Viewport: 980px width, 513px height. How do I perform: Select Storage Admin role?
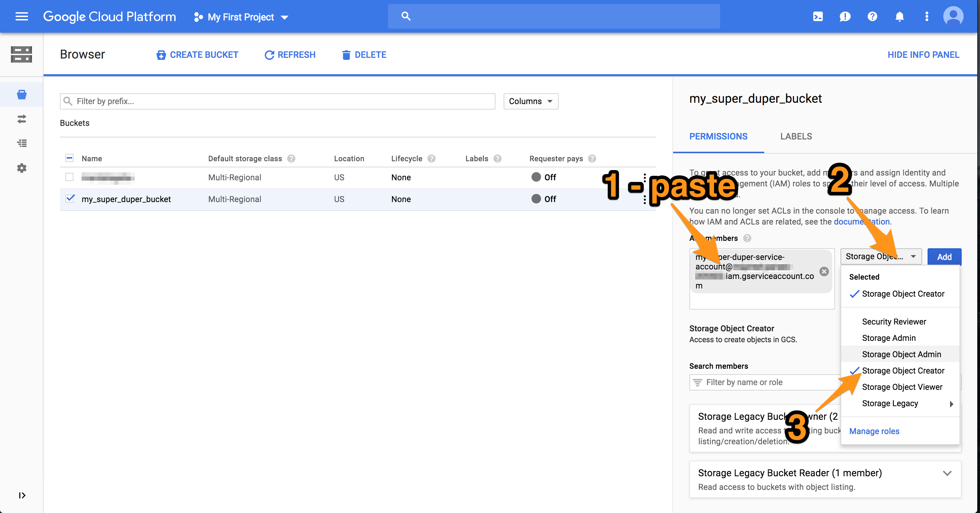click(900, 338)
